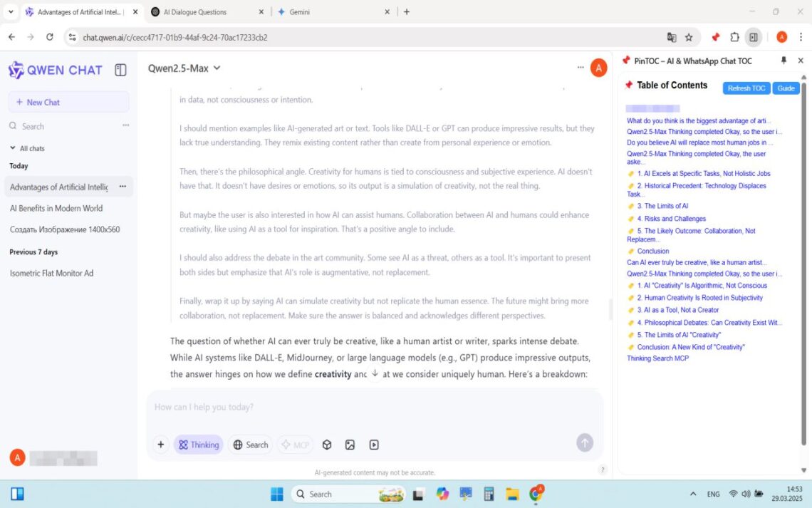Click the Refresh TOC button

(x=746, y=88)
